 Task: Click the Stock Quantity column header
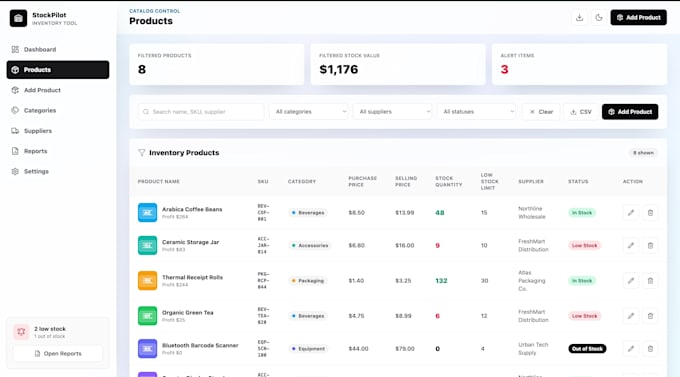pyautogui.click(x=449, y=182)
